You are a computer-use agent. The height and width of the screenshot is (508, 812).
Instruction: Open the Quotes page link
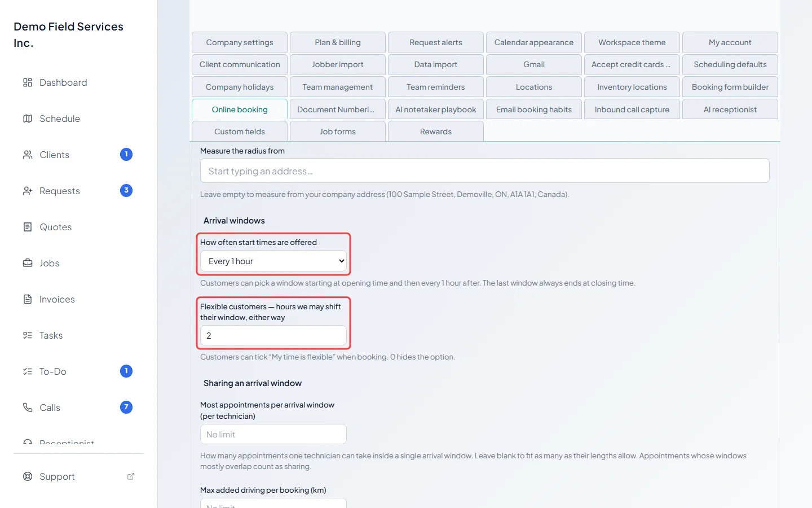[x=78, y=227]
